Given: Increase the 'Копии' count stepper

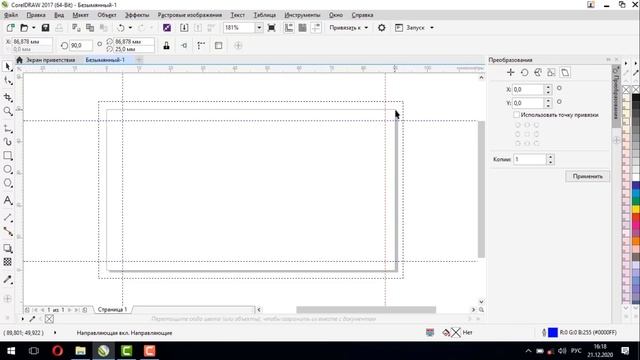Looking at the screenshot, I should point(551,157).
